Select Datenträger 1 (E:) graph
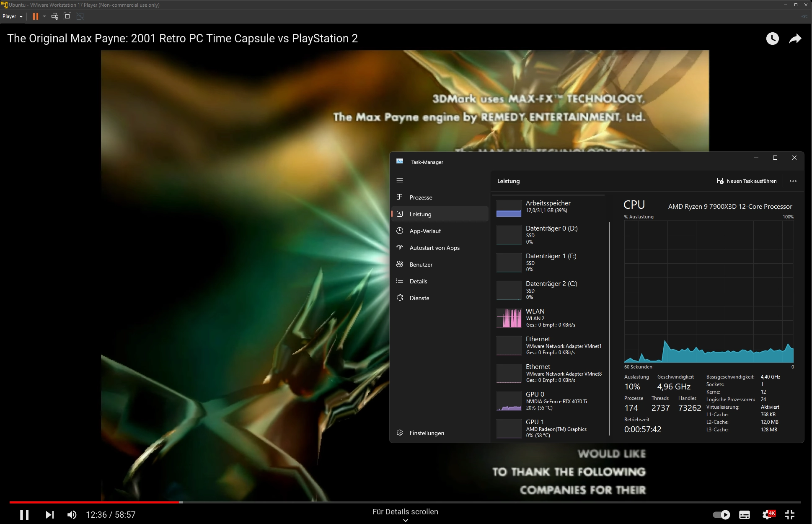 coord(550,262)
